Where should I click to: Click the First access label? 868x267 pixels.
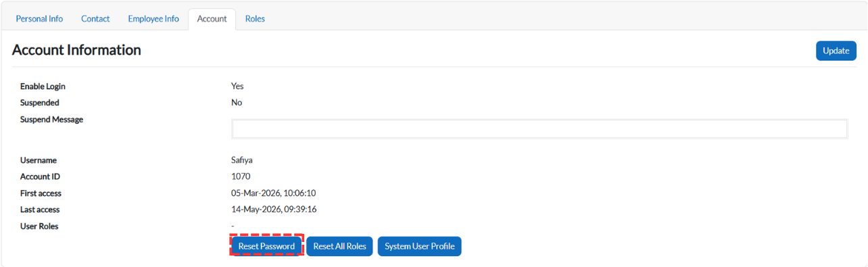[41, 193]
